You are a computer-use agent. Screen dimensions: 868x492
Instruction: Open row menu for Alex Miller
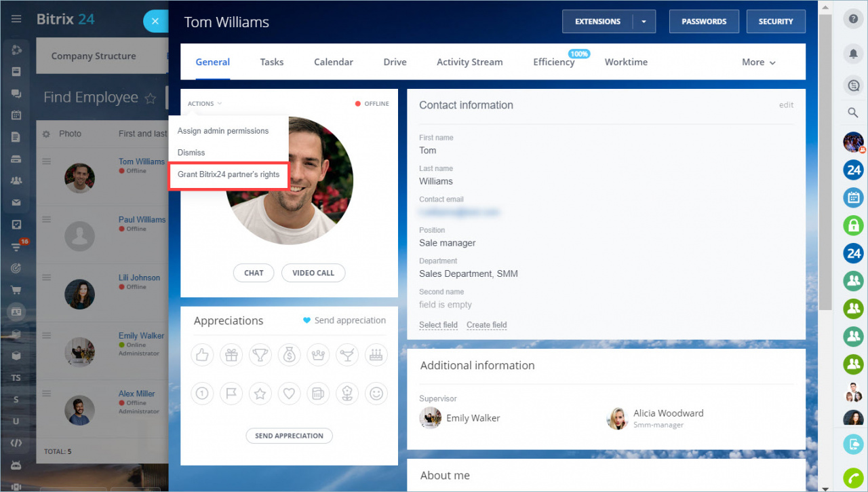(x=47, y=393)
